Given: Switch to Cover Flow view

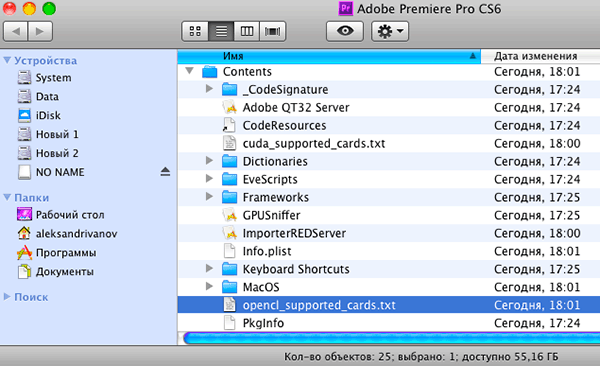Looking at the screenshot, I should click(272, 31).
